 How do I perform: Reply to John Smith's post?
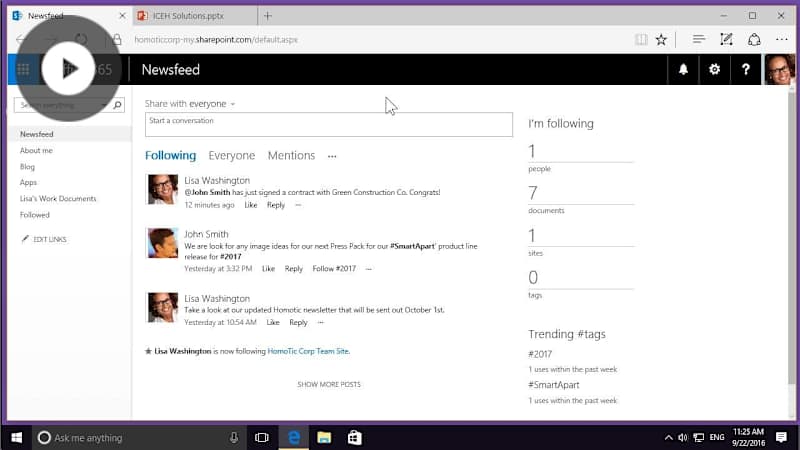293,268
